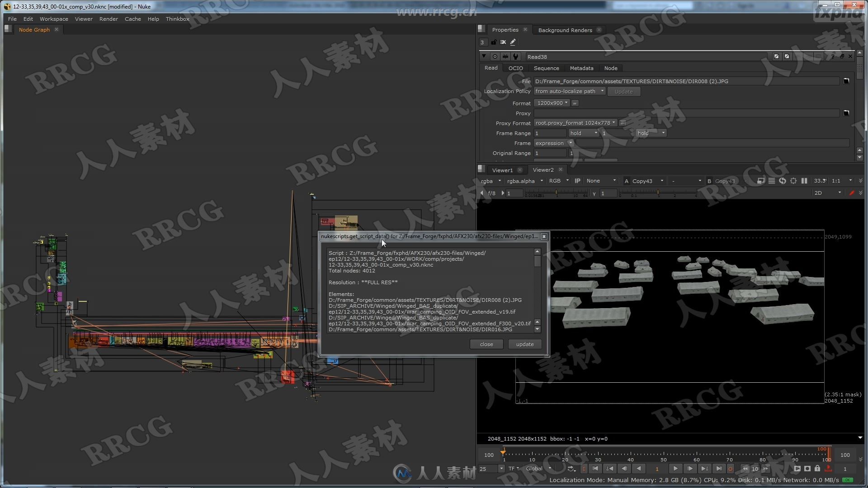The height and width of the screenshot is (488, 868).
Task: Click the Update button in script data dialog
Action: pos(524,344)
